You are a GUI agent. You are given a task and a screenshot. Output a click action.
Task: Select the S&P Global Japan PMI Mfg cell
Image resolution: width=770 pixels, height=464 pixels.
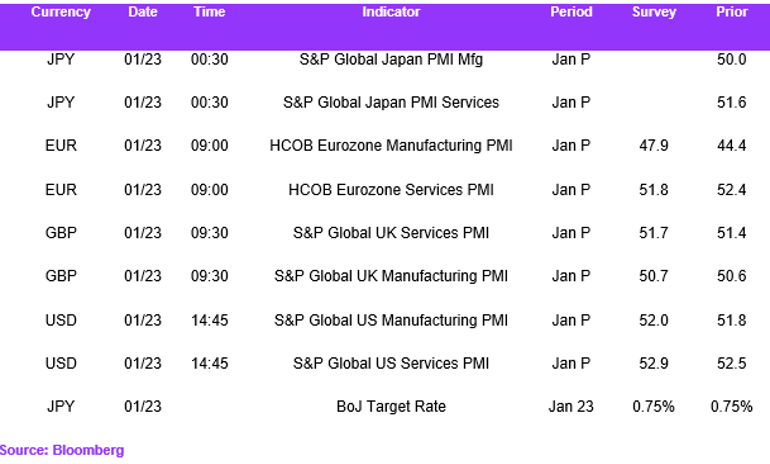point(391,59)
